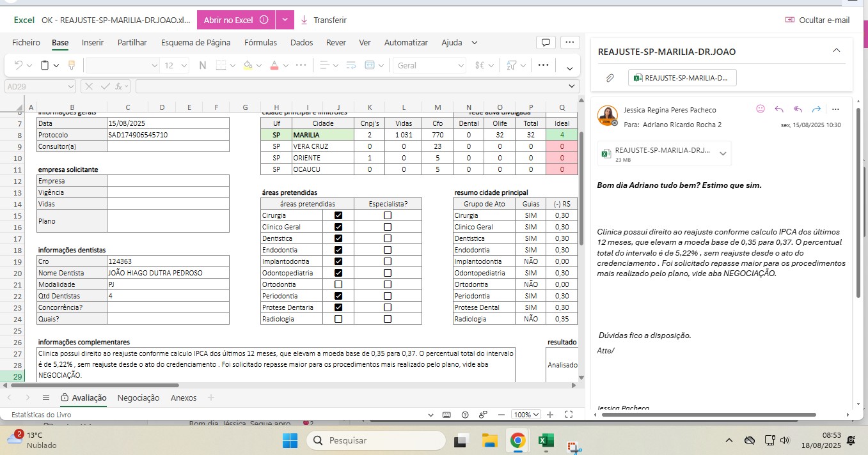The width and height of the screenshot is (868, 455).
Task: Forward the email using the arrow icon
Action: point(816,109)
